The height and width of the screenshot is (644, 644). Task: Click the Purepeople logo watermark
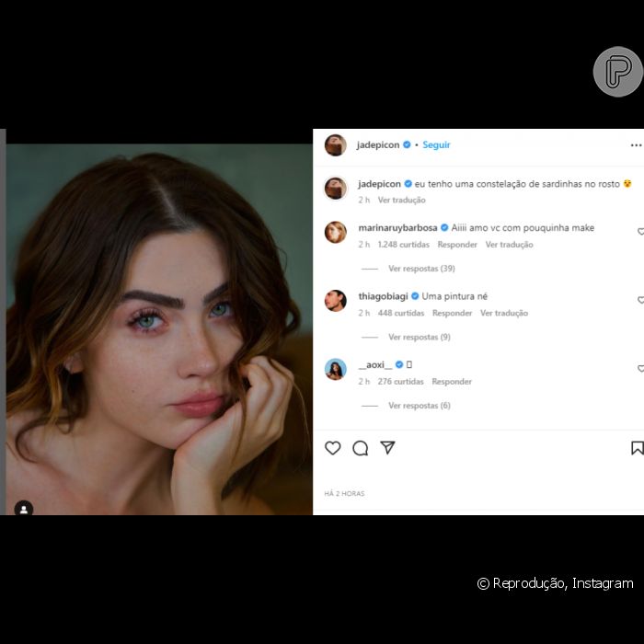click(617, 72)
